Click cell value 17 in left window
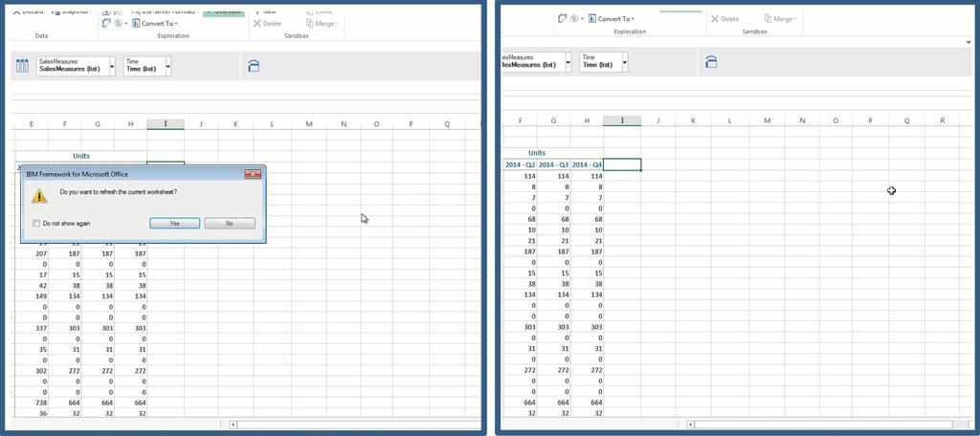This screenshot has width=980, height=436. [x=42, y=274]
